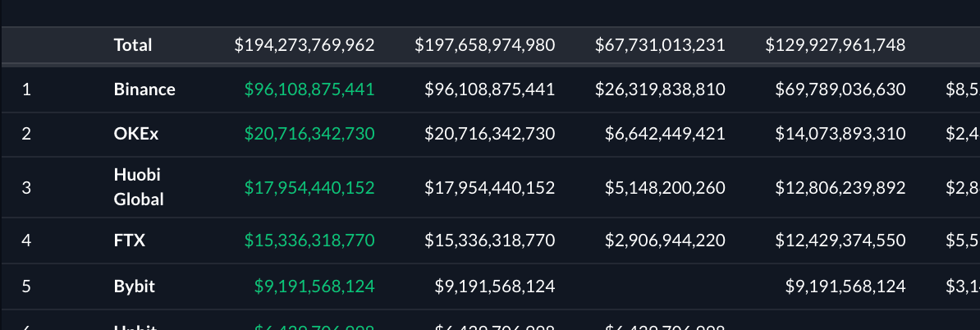Select OKEx's green $20,716,342,730 value
Image resolution: width=980 pixels, height=330 pixels.
point(309,134)
